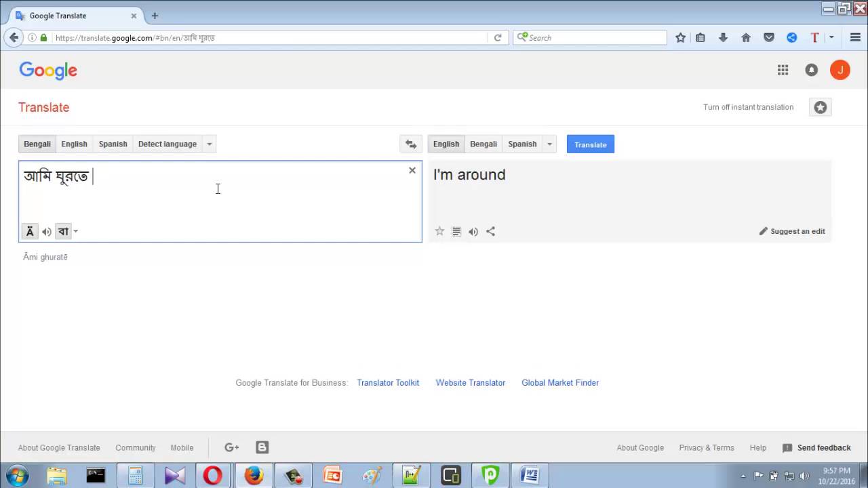Show hidden system tray icons

[743, 476]
